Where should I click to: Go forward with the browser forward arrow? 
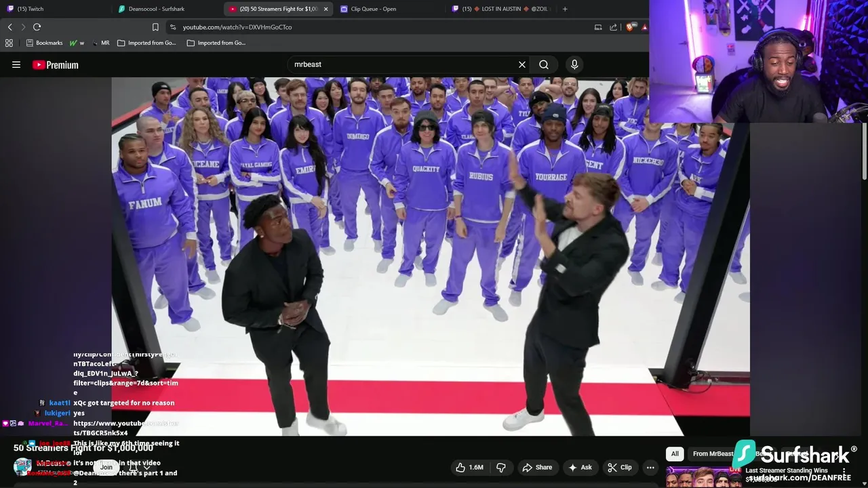click(x=23, y=27)
